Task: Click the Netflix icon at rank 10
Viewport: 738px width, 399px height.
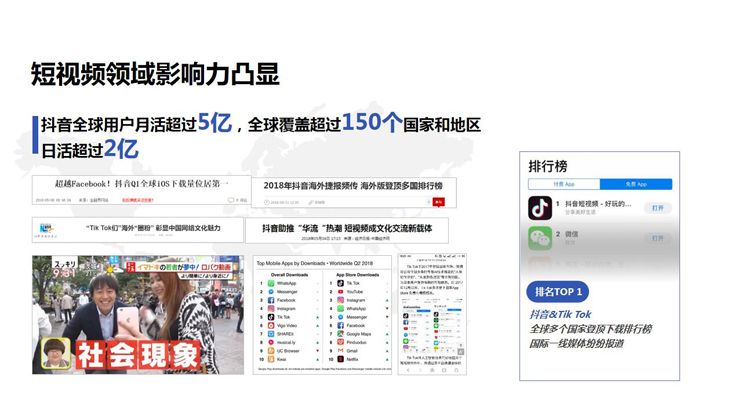Action: pyautogui.click(x=341, y=359)
